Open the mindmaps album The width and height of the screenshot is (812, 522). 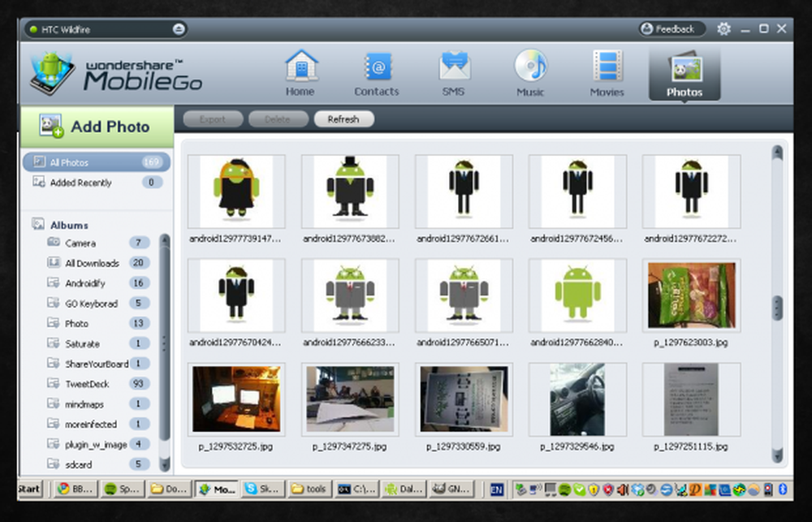coord(98,404)
